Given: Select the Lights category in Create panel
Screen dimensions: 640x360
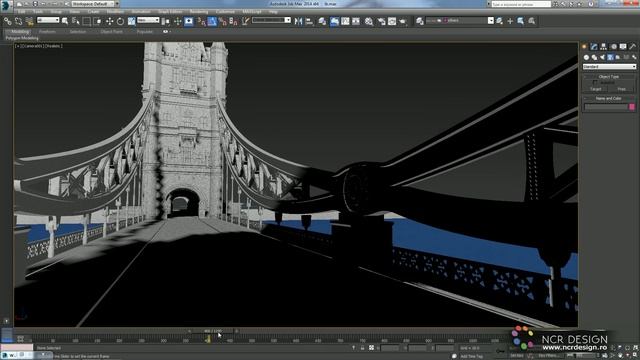Looking at the screenshot, I should pyautogui.click(x=602, y=58).
